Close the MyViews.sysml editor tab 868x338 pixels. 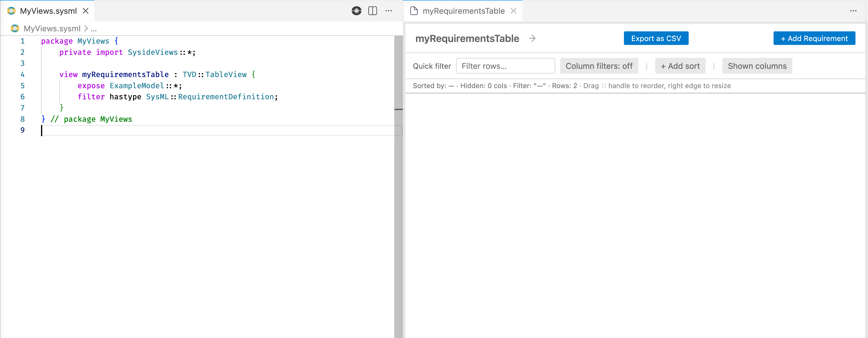pos(86,11)
